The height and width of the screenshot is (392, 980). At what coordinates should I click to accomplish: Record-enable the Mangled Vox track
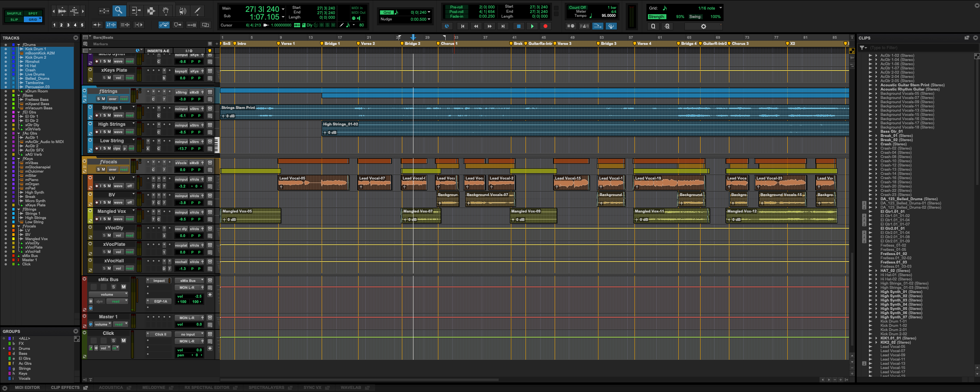click(97, 219)
